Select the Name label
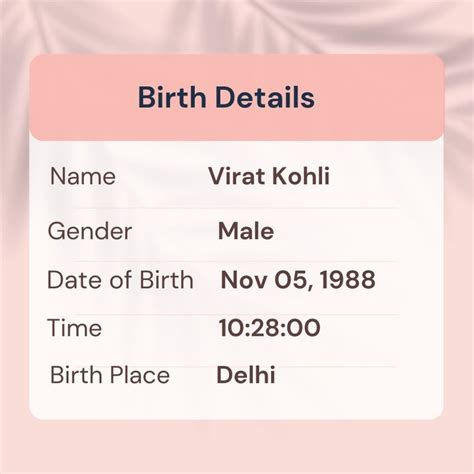Viewport: 474px width, 474px height. click(x=83, y=176)
